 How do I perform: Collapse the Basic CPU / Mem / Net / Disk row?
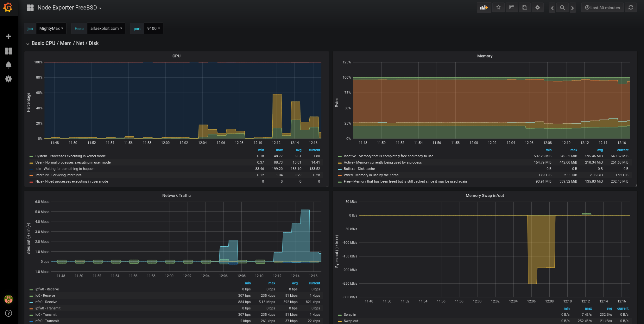click(65, 43)
